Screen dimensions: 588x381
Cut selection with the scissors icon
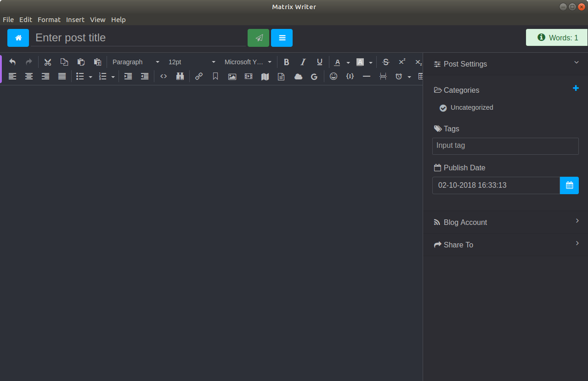48,62
